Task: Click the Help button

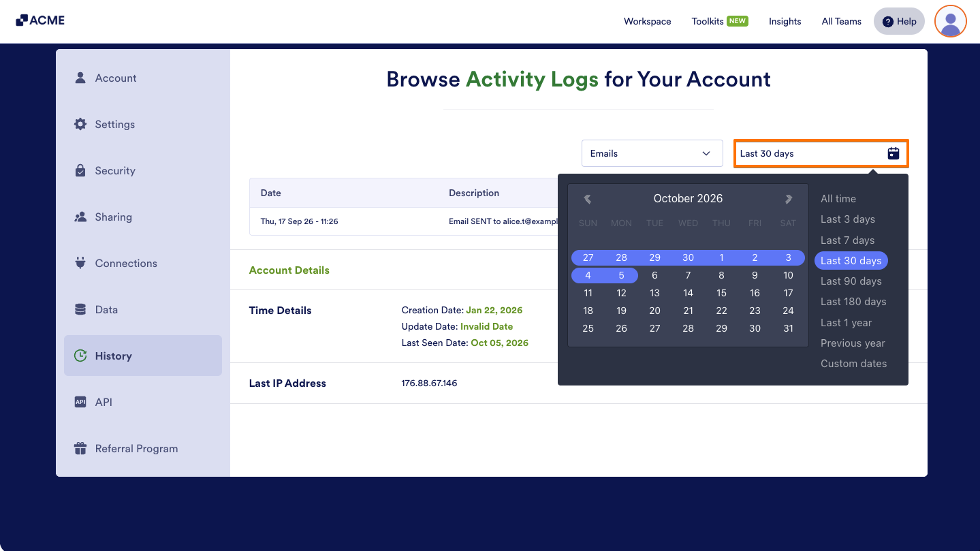Action: 899,21
